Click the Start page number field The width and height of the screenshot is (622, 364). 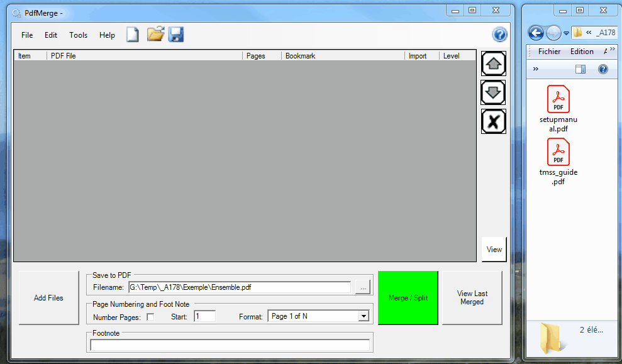point(204,316)
